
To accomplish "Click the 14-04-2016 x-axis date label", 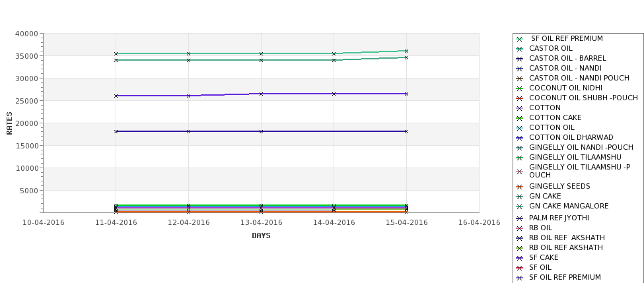I will point(334,223).
